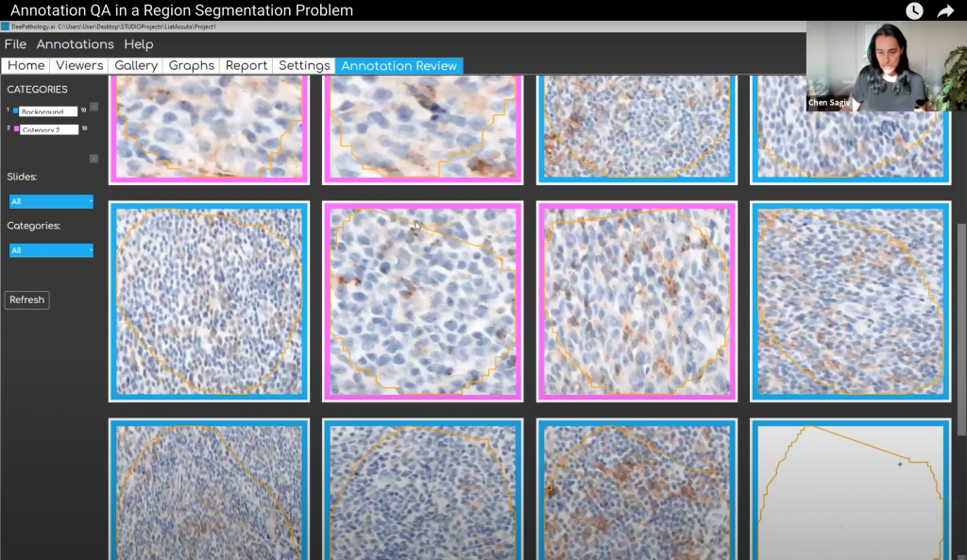Image resolution: width=967 pixels, height=560 pixels.
Task: Switch to the Graphs tab
Action: click(x=191, y=65)
